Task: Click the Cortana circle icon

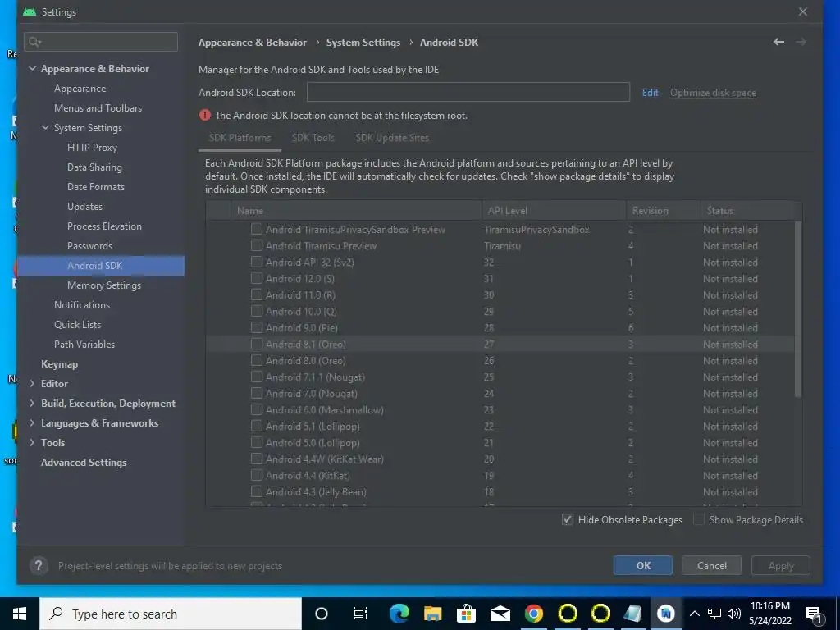Action: pyautogui.click(x=322, y=614)
